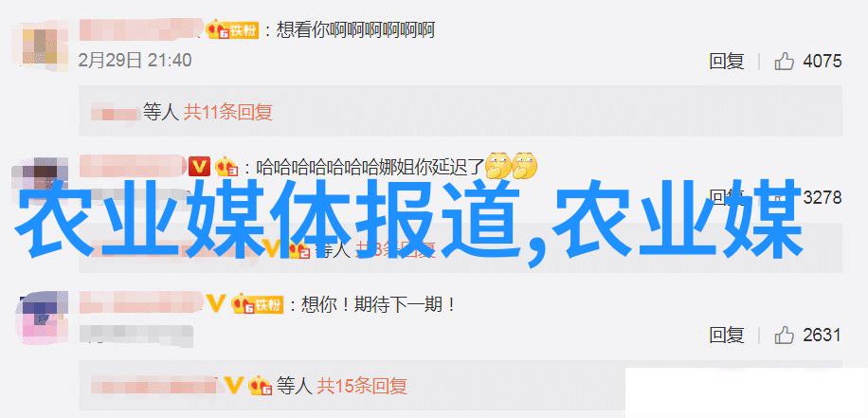
Task: Open blurred username before 想你！期待下一期！
Action: pyautogui.click(x=142, y=303)
